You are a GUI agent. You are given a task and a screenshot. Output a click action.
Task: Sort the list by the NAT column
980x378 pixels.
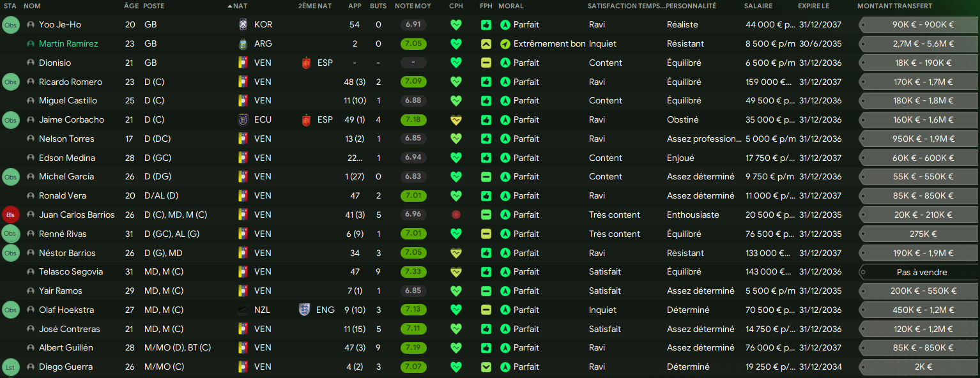240,6
